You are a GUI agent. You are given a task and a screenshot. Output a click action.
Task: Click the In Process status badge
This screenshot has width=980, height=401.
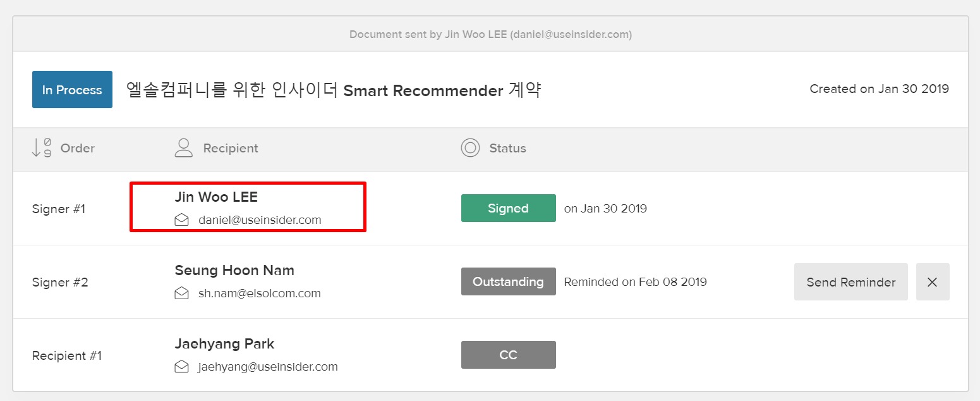pyautogui.click(x=72, y=90)
